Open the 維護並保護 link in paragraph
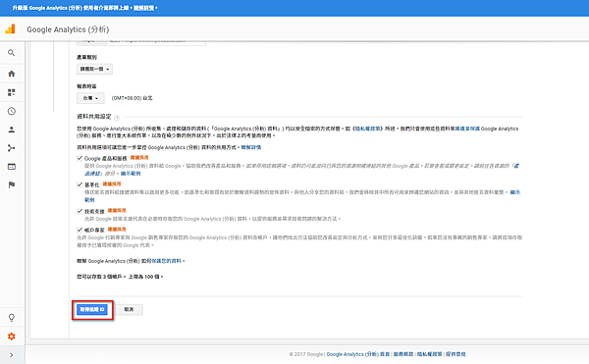The height and width of the screenshot is (364, 589). pos(467,129)
